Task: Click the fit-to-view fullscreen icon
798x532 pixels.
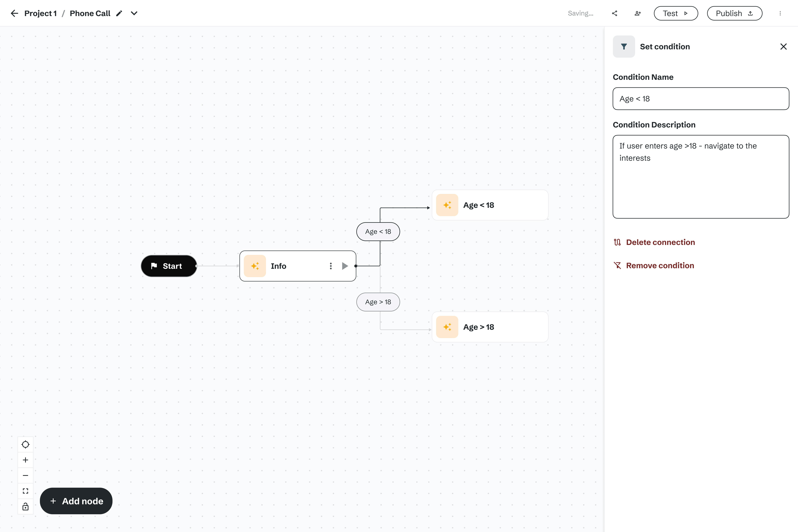Action: tap(25, 491)
